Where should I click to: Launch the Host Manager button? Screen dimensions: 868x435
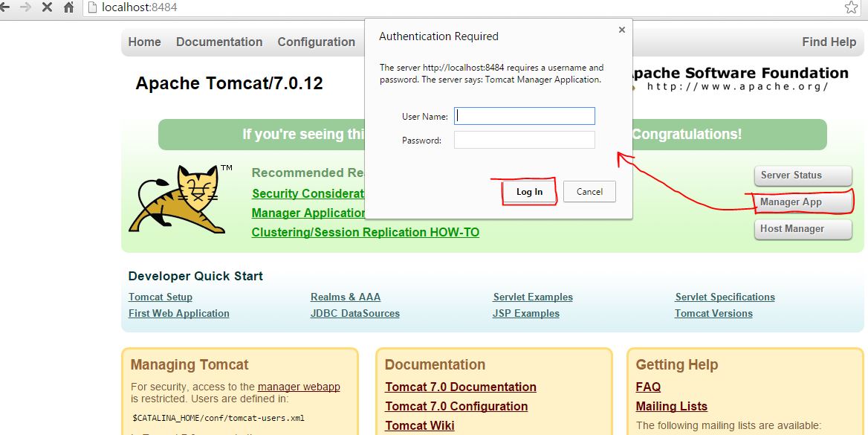point(803,229)
